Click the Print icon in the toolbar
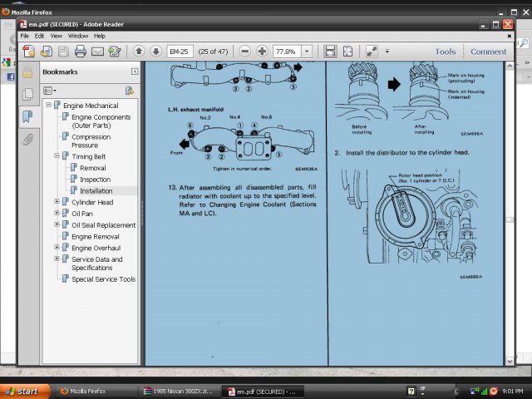532x399 pixels. [x=81, y=52]
